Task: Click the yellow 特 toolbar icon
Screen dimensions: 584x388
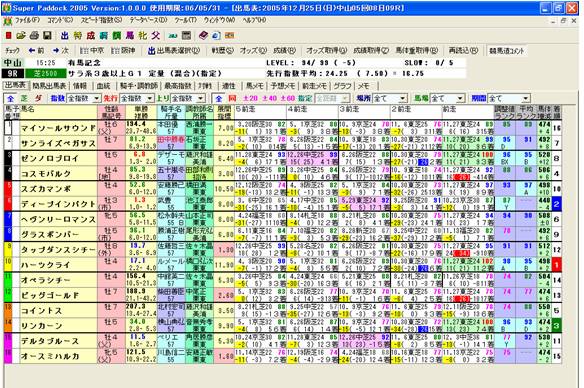Action: 77,35
